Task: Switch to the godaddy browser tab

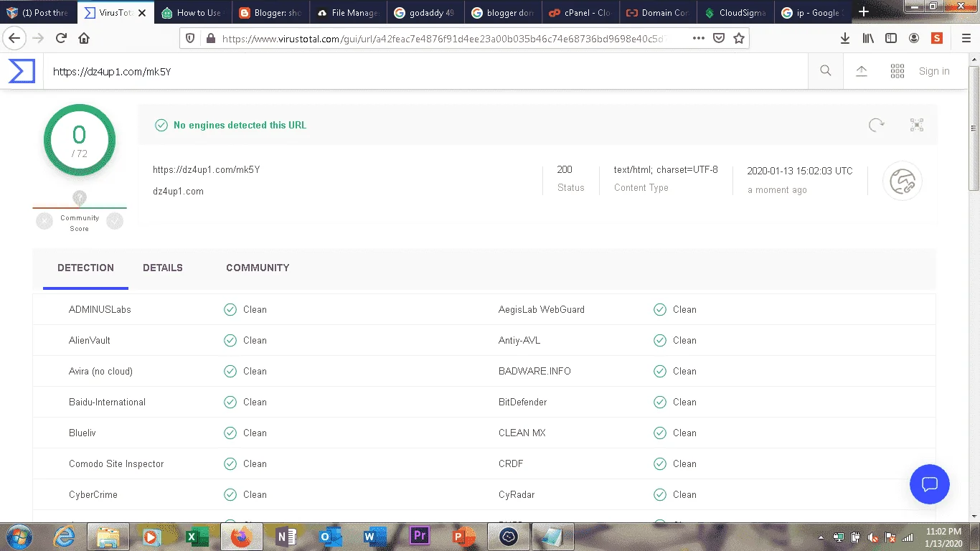Action: coord(425,13)
